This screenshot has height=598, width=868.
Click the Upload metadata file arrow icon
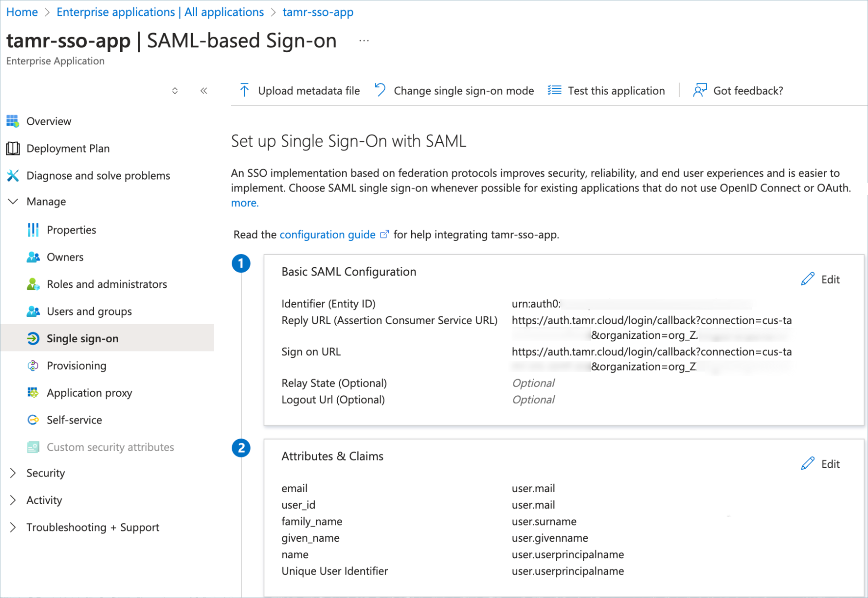point(244,90)
